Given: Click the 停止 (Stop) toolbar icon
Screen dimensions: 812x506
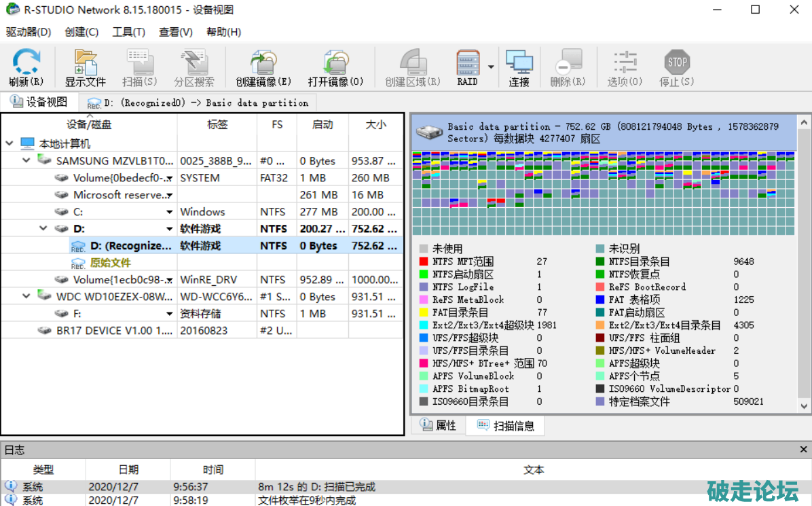Looking at the screenshot, I should pos(676,63).
